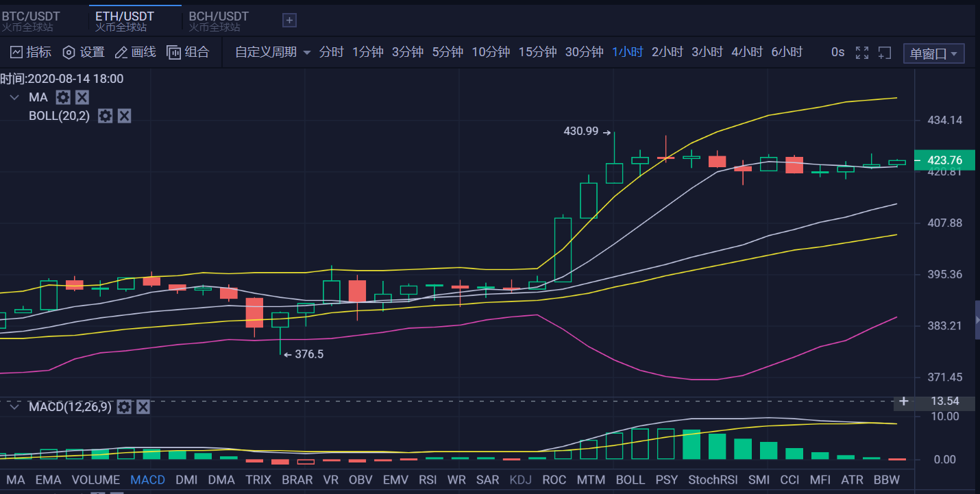
Task: Show the MTM indicator
Action: 591,480
